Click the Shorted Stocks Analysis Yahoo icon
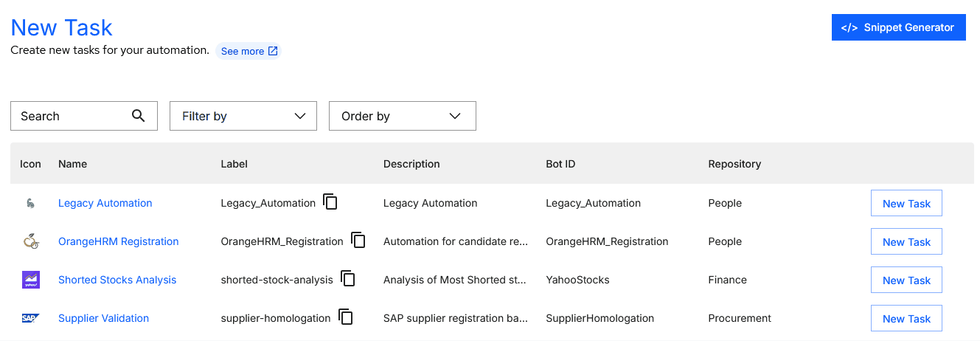Screen dimensions: 980x341 click(29, 280)
